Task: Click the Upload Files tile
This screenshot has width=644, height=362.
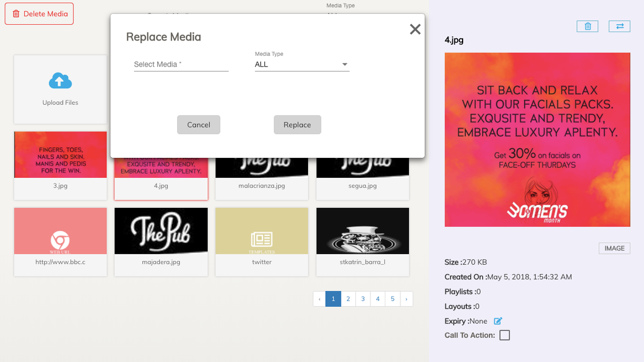Action: pyautogui.click(x=60, y=89)
